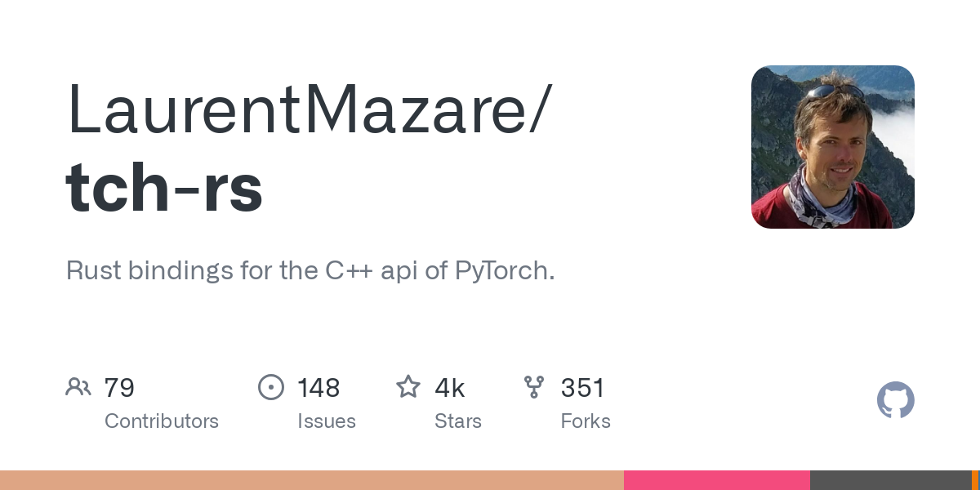Click the Stars star icon
The width and height of the screenshot is (980, 490).
click(x=408, y=387)
